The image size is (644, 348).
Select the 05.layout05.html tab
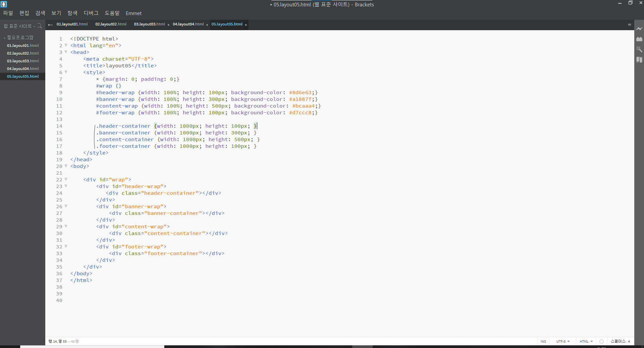[x=227, y=24]
